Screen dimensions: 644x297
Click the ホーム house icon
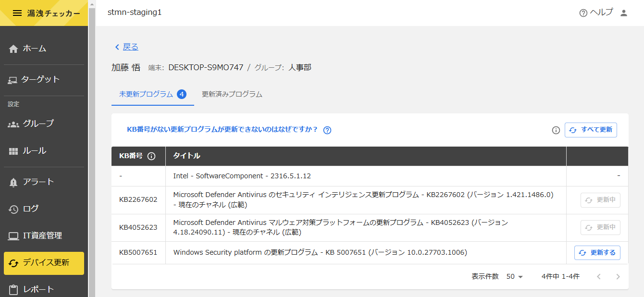[13, 49]
